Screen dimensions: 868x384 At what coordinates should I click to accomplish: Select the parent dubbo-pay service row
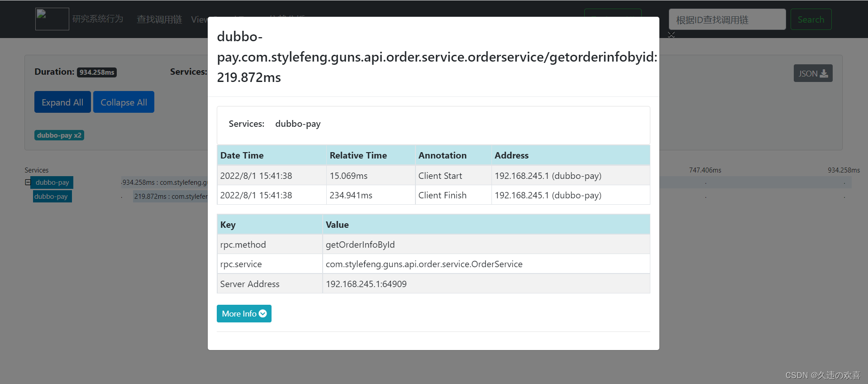click(x=52, y=182)
